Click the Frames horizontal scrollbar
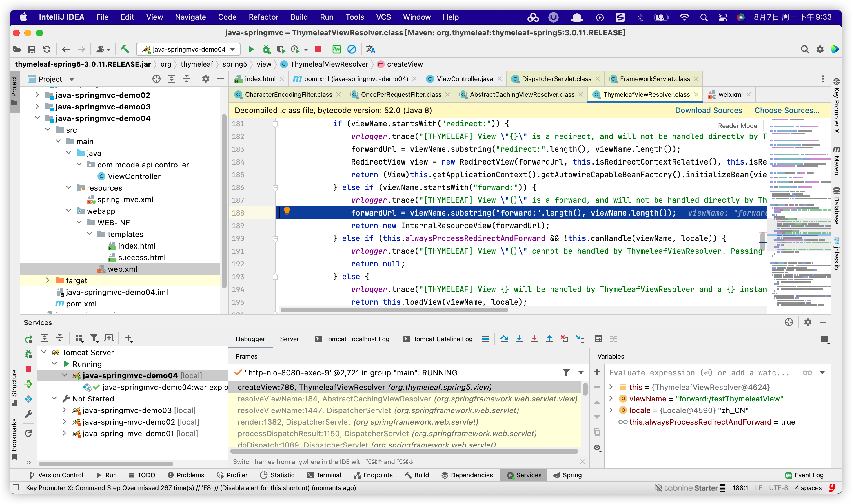This screenshot has height=504, width=852. tap(404, 451)
